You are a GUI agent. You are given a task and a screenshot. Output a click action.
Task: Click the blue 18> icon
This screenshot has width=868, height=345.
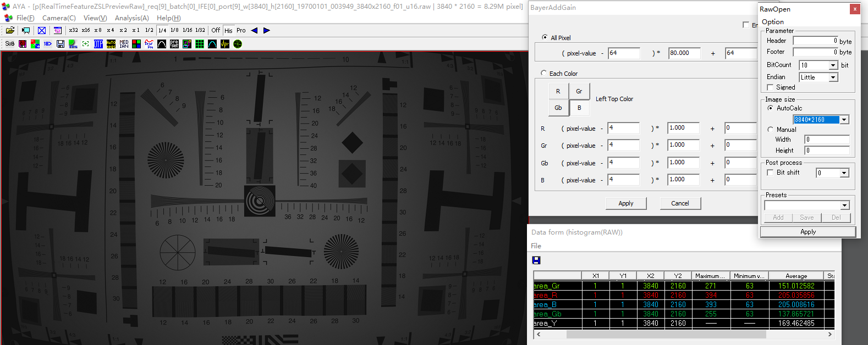48,44
